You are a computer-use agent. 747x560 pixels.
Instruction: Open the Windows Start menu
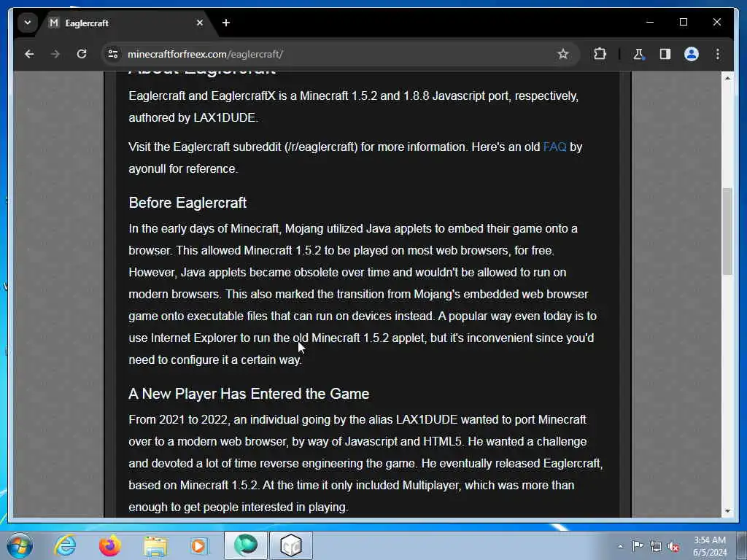tap(20, 545)
